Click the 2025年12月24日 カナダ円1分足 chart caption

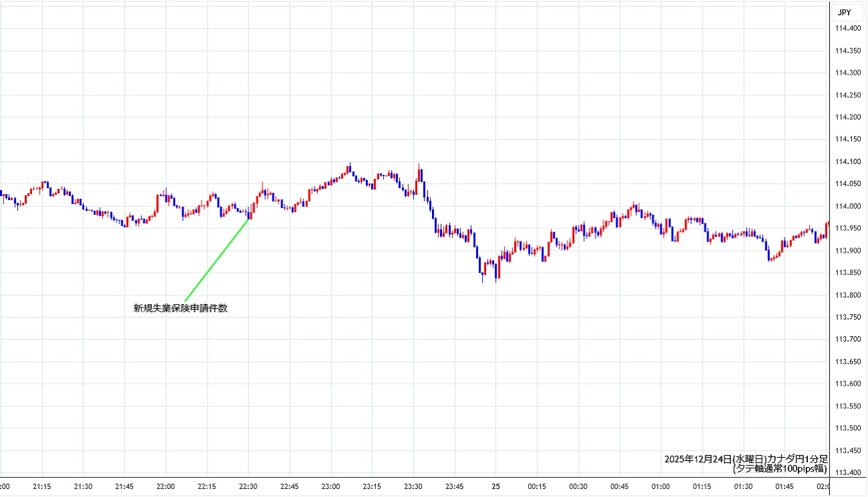pyautogui.click(x=746, y=459)
